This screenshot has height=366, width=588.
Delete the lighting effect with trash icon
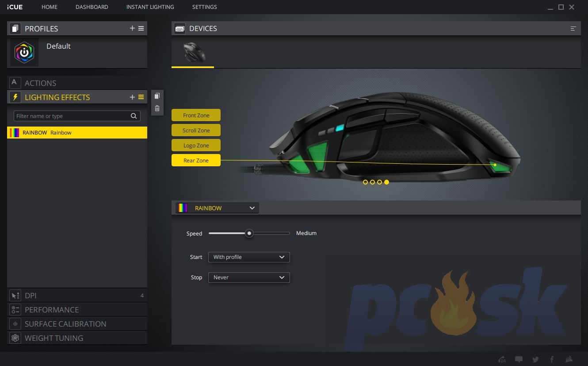(x=157, y=108)
